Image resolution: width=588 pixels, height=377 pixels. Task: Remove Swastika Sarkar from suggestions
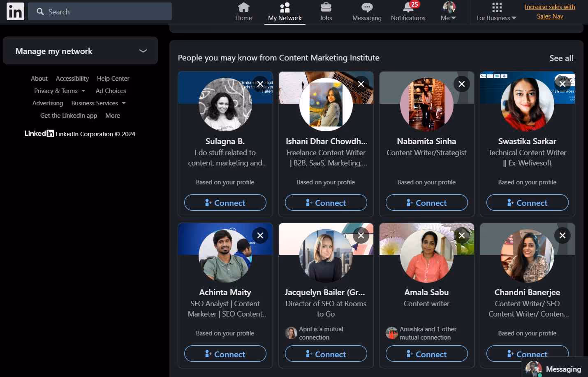562,84
